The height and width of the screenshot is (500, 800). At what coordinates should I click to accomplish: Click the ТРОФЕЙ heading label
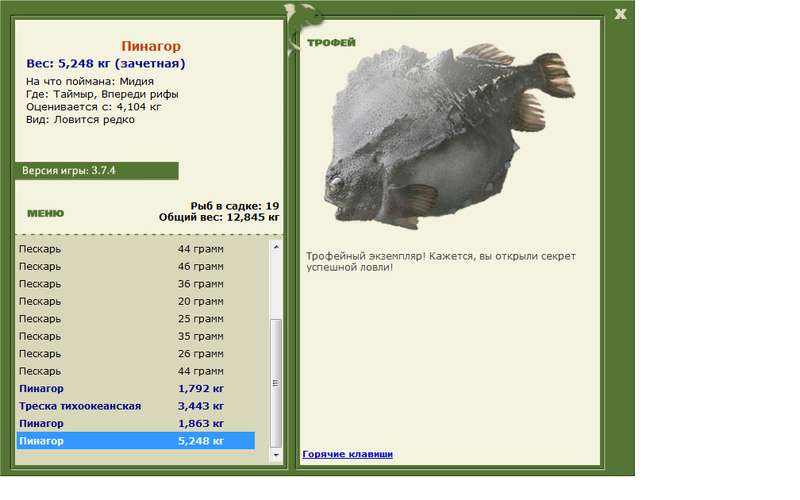click(x=331, y=43)
